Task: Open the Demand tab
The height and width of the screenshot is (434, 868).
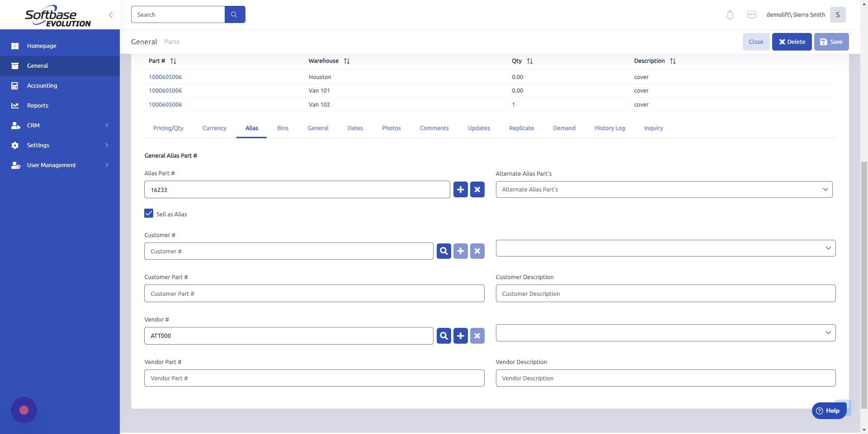Action: (x=564, y=128)
